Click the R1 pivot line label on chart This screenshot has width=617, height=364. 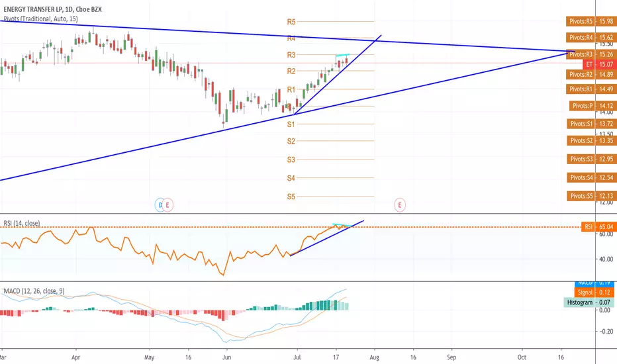click(291, 90)
